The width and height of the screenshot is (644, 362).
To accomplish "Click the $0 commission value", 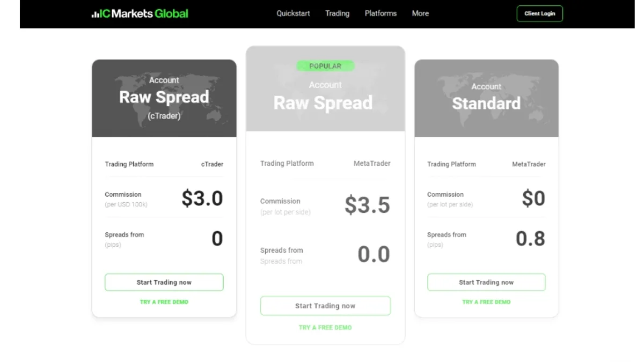I will point(533,198).
